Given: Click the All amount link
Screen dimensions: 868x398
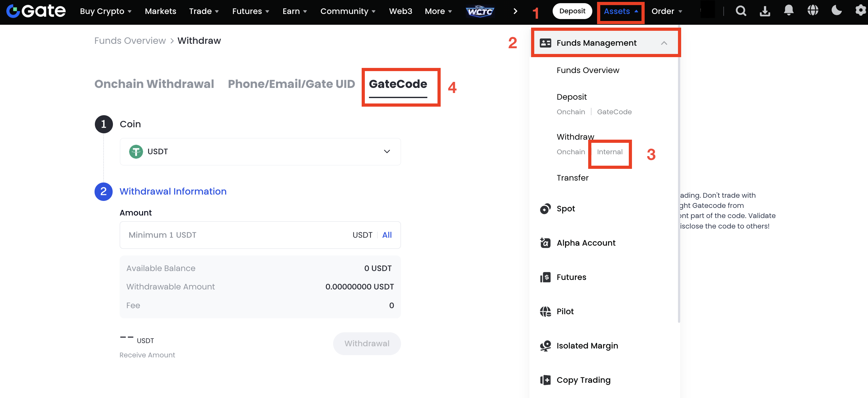Looking at the screenshot, I should click(x=387, y=235).
